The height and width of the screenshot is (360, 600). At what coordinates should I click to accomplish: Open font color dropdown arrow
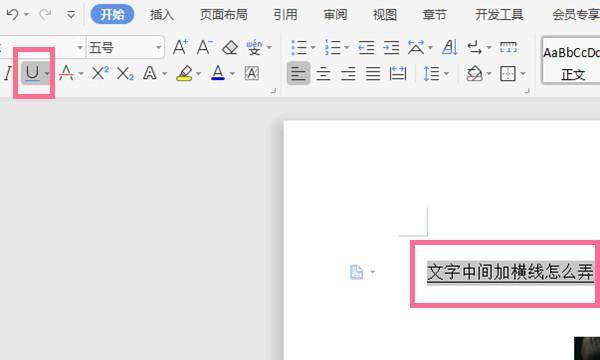[232, 73]
